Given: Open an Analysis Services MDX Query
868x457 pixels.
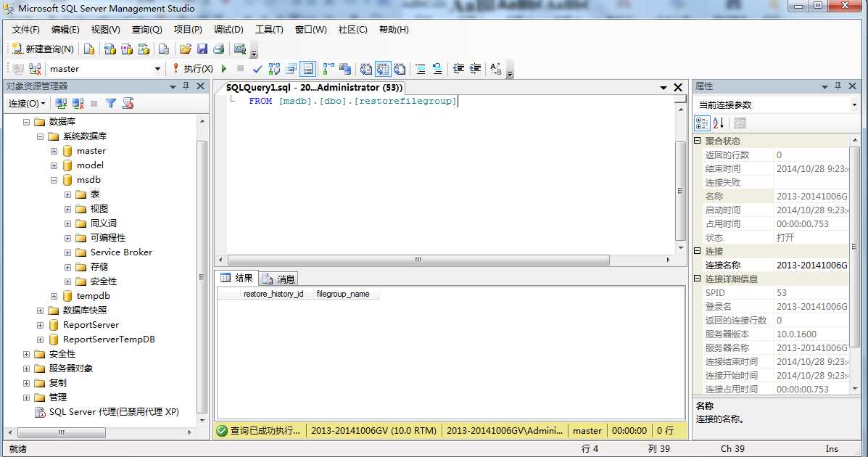Looking at the screenshot, I should click(110, 49).
